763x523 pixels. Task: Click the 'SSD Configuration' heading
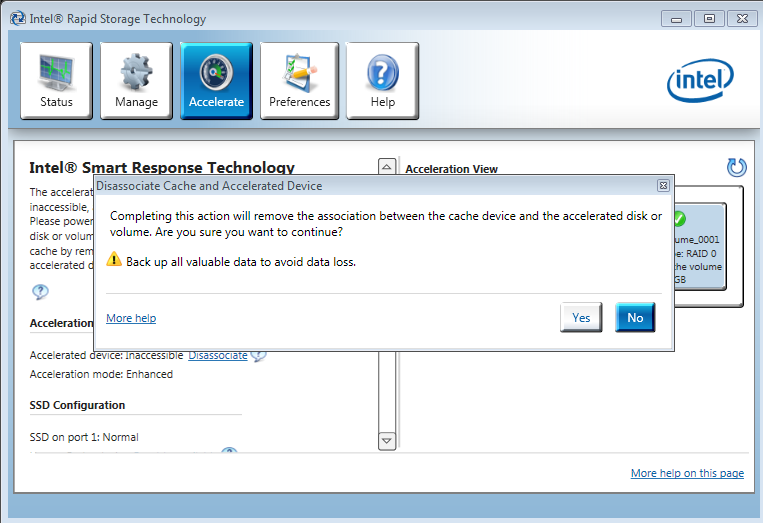[77, 405]
